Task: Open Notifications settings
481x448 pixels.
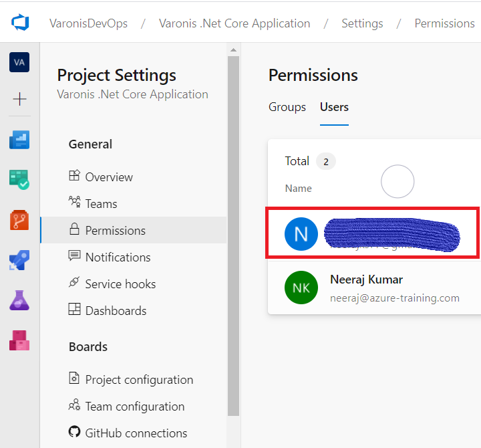Action: pos(118,257)
